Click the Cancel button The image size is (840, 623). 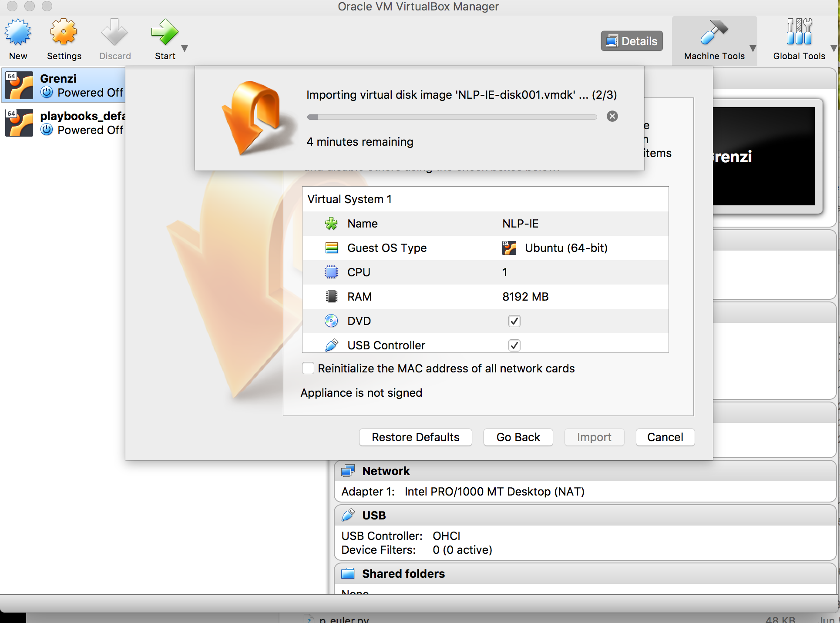click(665, 437)
